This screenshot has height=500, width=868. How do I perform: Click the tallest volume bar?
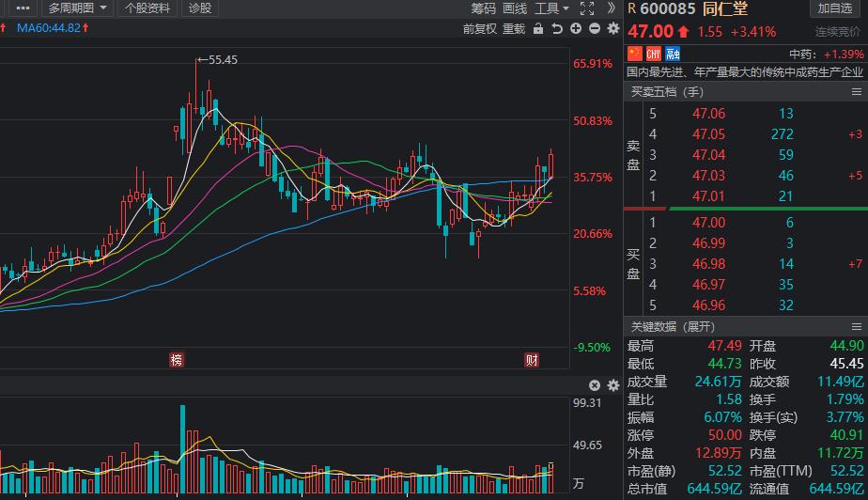pos(182,449)
